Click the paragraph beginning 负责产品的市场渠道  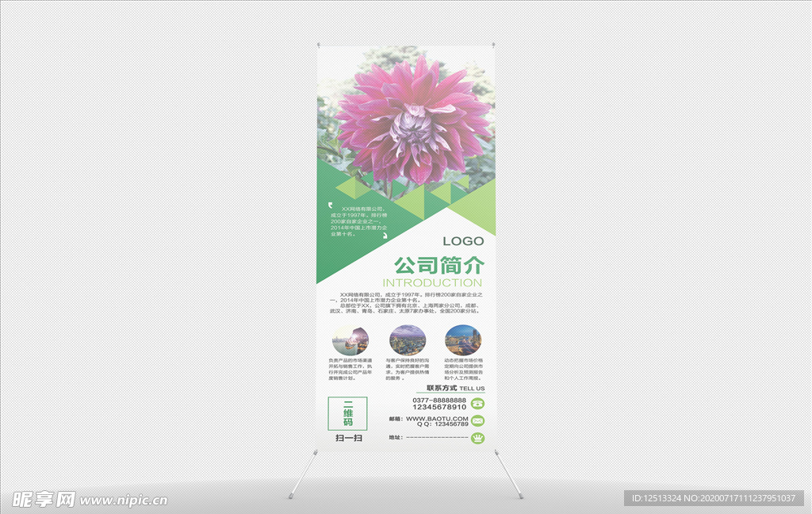coord(350,369)
